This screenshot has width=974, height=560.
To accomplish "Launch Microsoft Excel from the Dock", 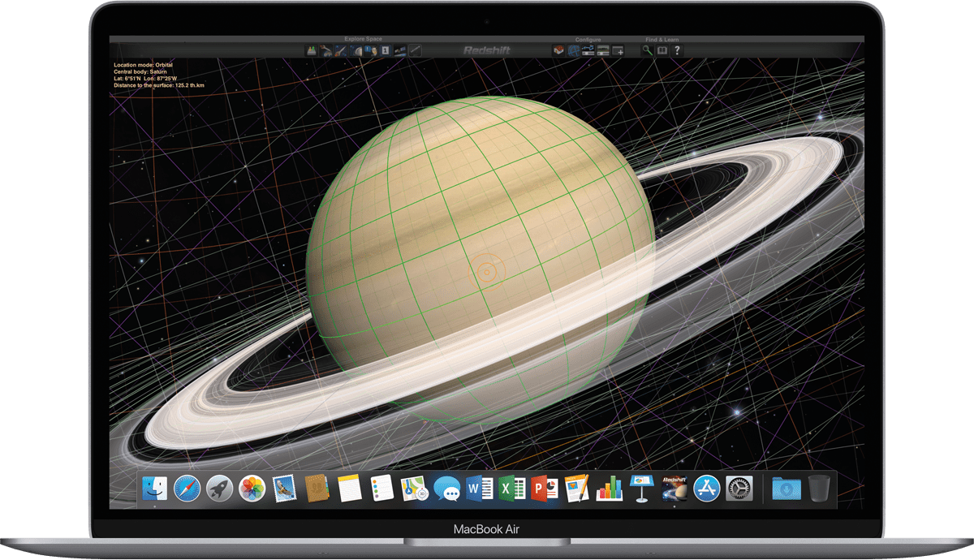I will [x=511, y=488].
